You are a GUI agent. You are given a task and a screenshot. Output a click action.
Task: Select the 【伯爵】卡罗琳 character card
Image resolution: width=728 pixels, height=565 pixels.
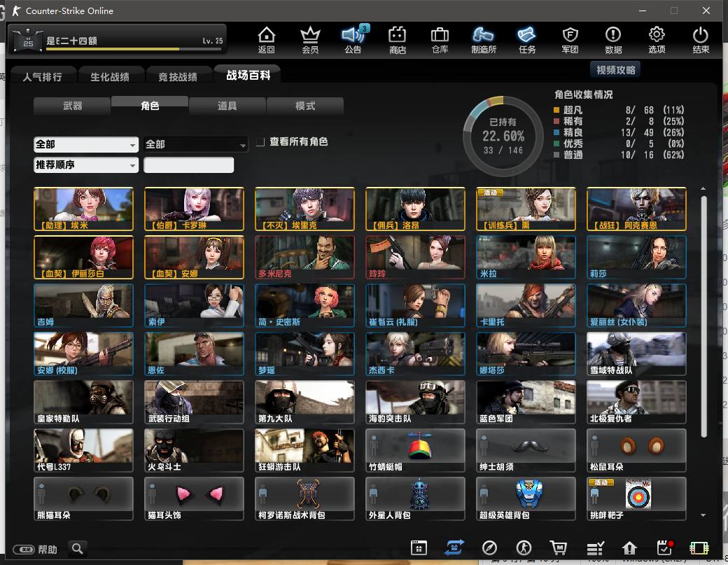[x=194, y=209]
